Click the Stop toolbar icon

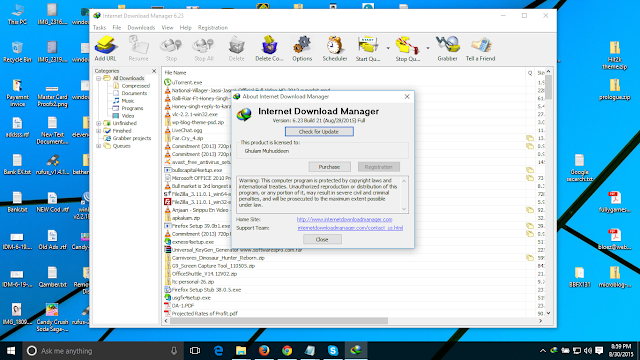[x=171, y=49]
